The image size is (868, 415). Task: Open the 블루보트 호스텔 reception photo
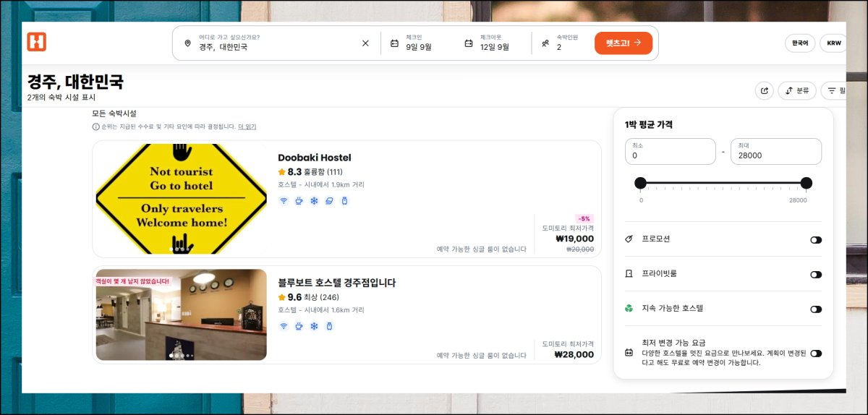[182, 315]
